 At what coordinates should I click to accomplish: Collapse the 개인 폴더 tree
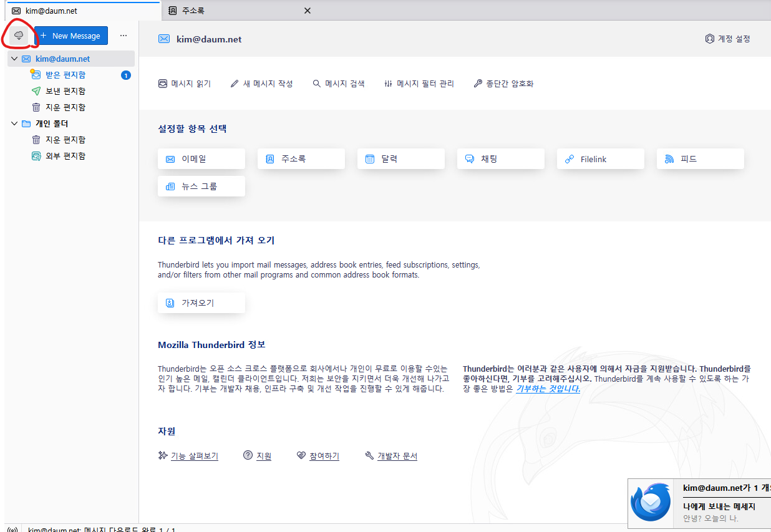tap(14, 123)
